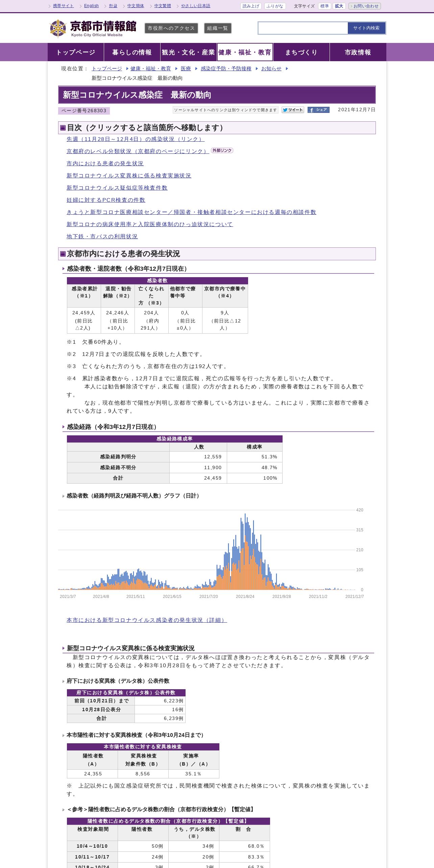Viewport: 434px width, 868px height.
Task: Open やさしい日本語 version
Action: (x=196, y=6)
